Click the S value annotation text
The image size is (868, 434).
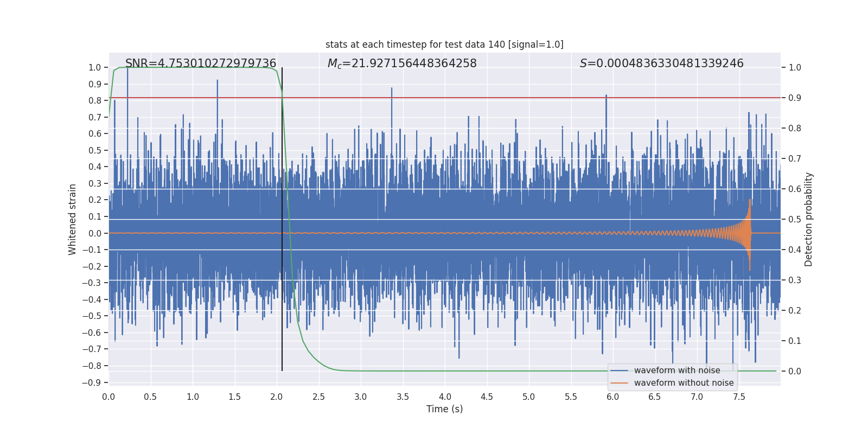click(661, 63)
